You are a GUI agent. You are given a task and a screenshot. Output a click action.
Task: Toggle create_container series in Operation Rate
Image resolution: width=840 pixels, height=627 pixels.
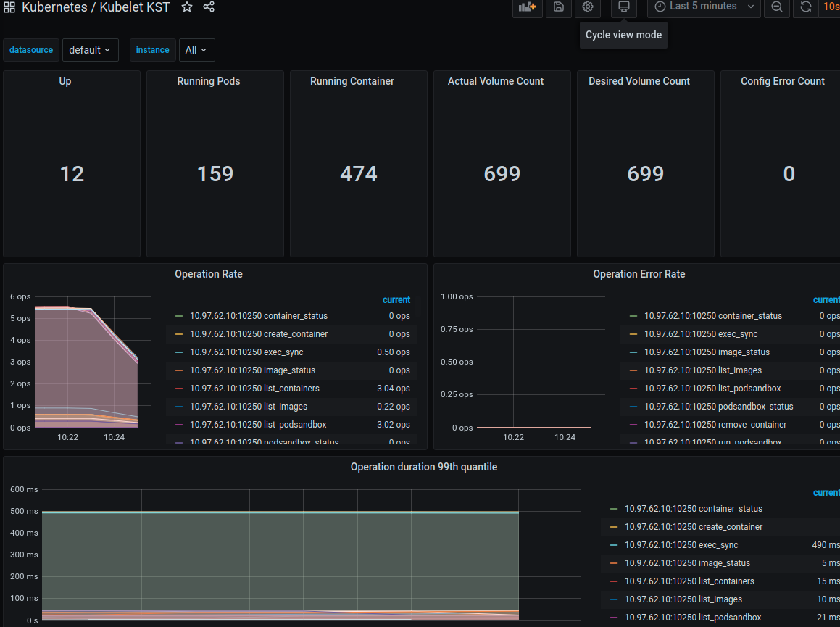coord(259,334)
